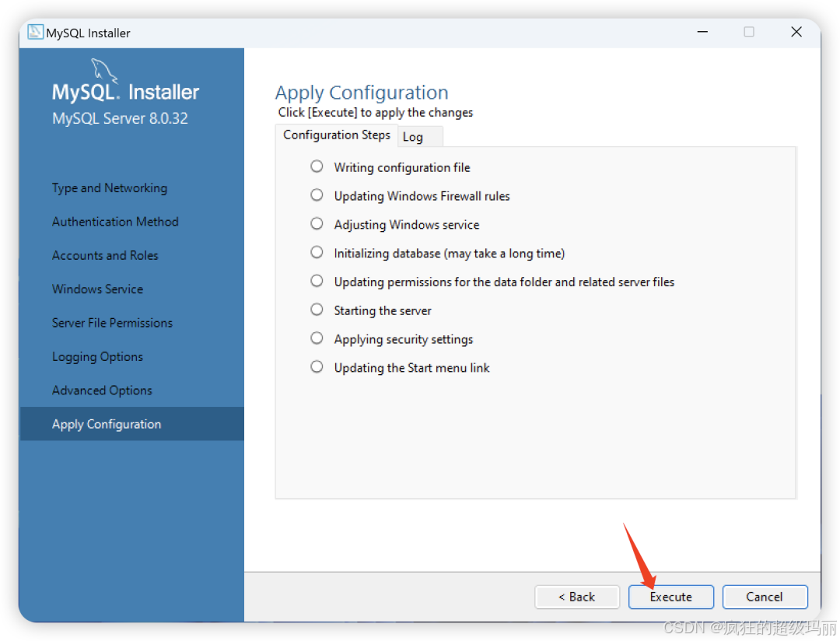Click the Execute button
Screen dimensions: 840x641
(x=670, y=597)
